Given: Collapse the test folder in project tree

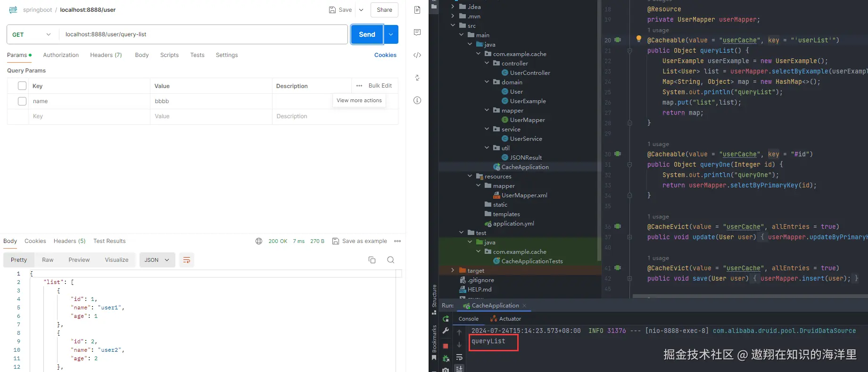Looking at the screenshot, I should coord(462,233).
